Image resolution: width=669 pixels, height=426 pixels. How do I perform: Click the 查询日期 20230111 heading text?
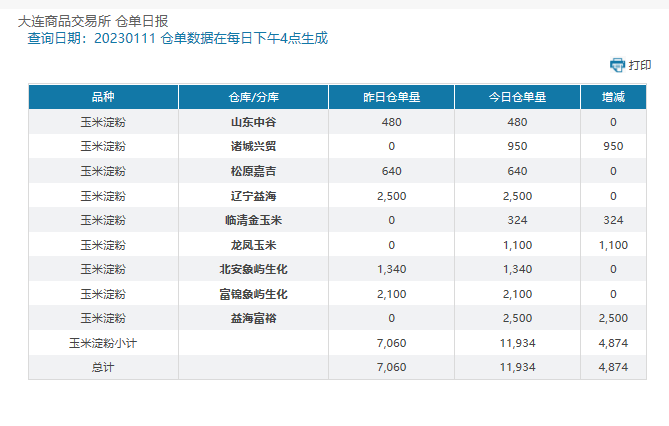coord(177,38)
